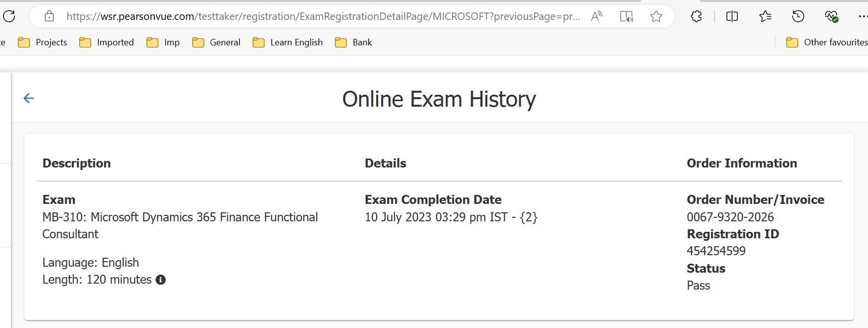This screenshot has height=328, width=868.
Task: Add page to favourites star icon
Action: (x=656, y=16)
